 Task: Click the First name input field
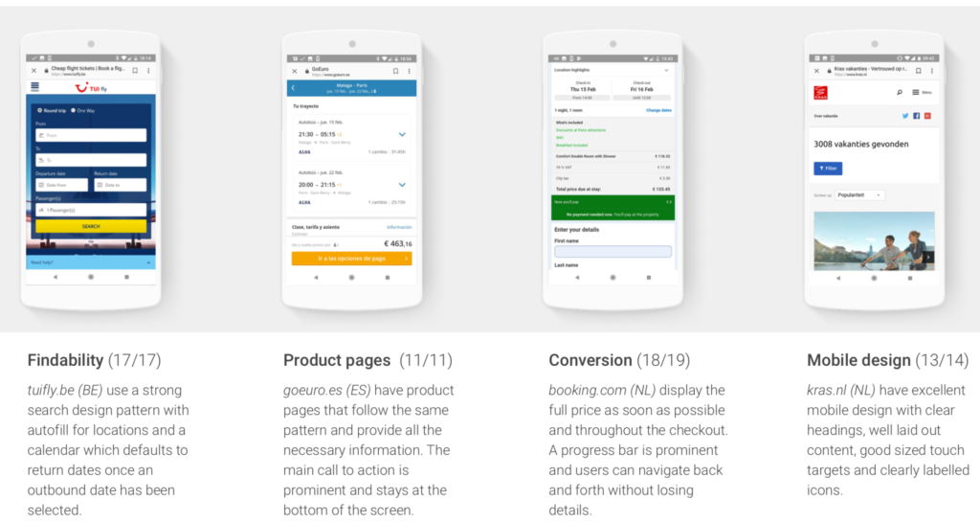click(612, 251)
